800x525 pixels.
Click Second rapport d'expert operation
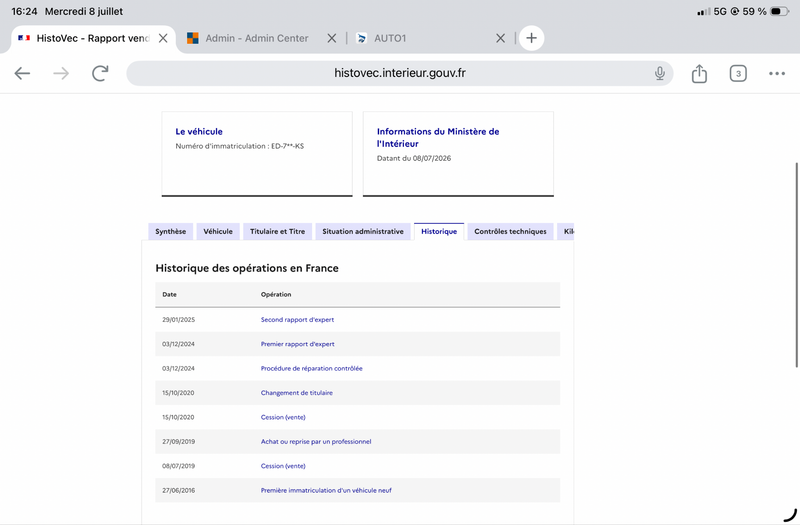[297, 320]
